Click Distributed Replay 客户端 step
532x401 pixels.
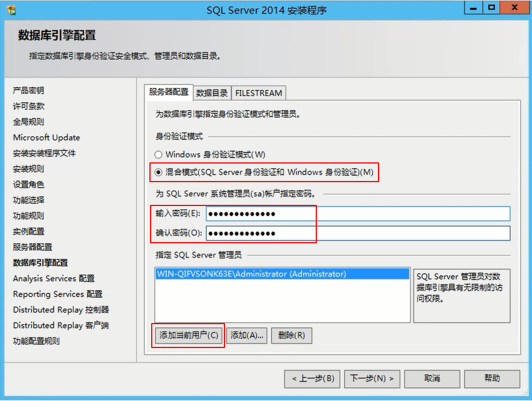click(x=61, y=325)
